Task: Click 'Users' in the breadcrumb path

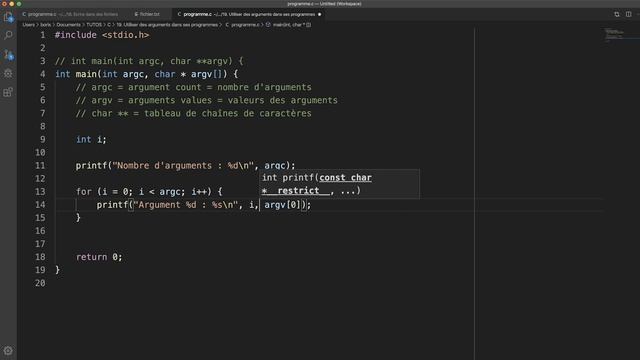Action: click(29, 25)
